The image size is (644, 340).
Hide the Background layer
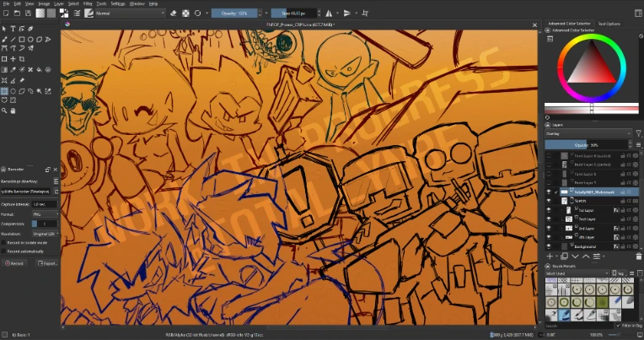point(549,246)
